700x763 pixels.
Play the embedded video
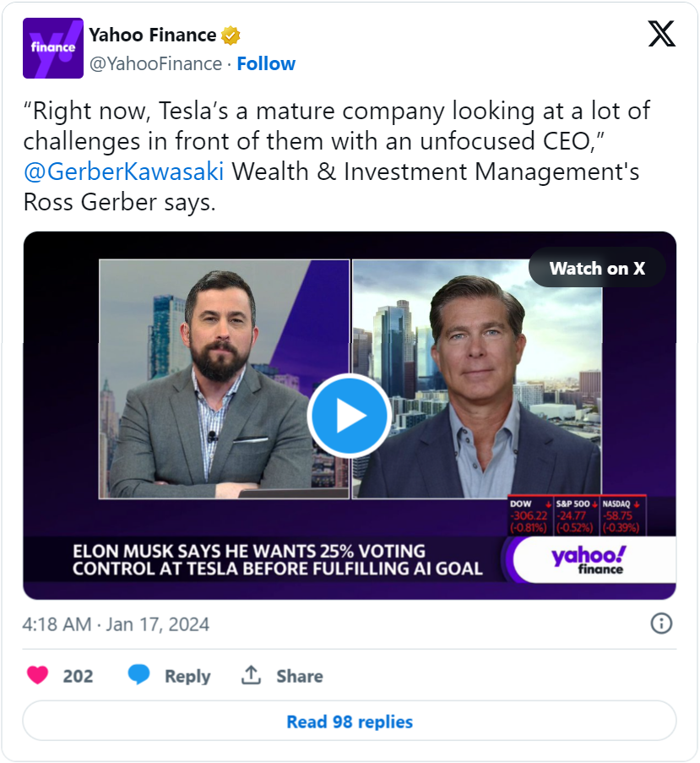pos(349,416)
